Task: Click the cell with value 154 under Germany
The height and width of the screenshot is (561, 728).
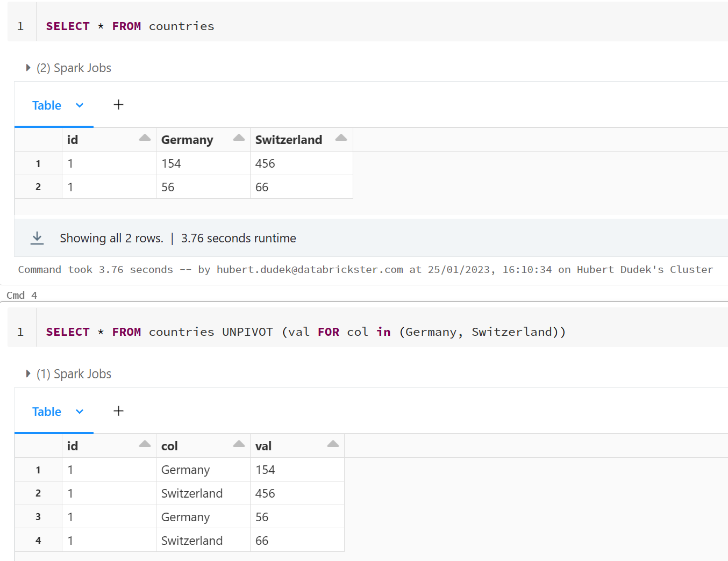Action: [171, 164]
